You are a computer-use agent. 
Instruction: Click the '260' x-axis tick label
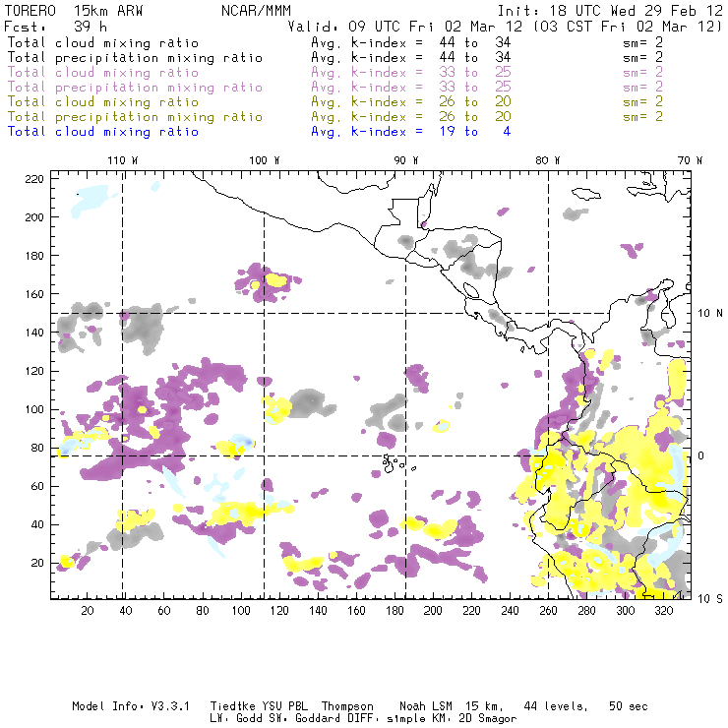click(x=548, y=611)
